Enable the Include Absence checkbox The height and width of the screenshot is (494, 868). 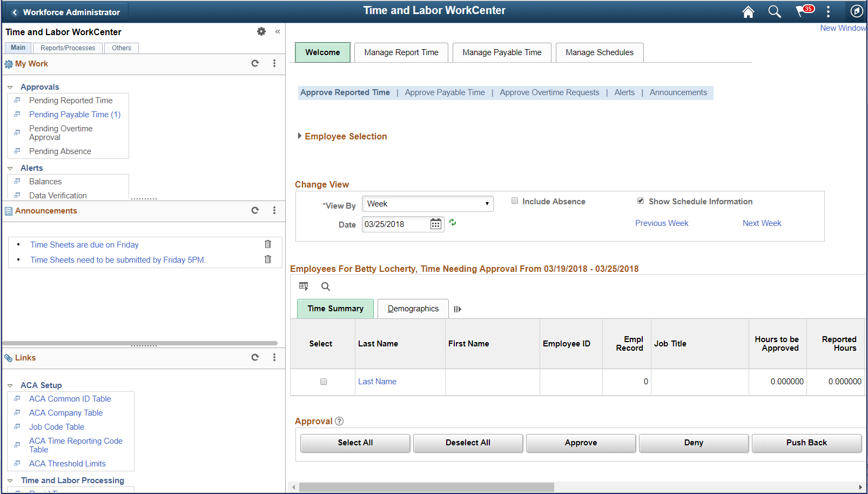coord(515,201)
